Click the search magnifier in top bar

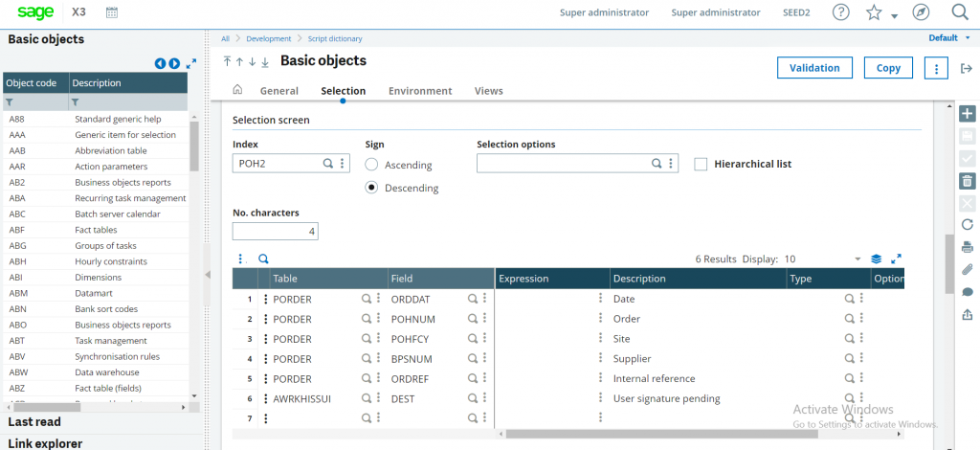click(x=960, y=12)
